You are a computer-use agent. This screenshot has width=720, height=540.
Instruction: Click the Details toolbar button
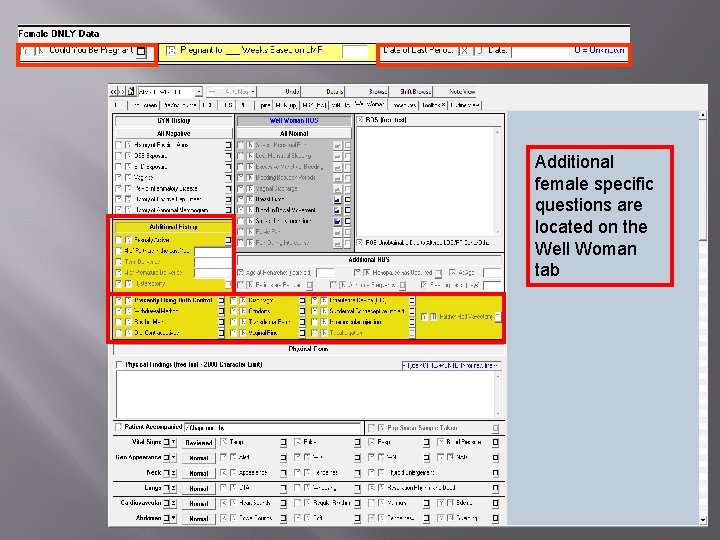[x=323, y=92]
